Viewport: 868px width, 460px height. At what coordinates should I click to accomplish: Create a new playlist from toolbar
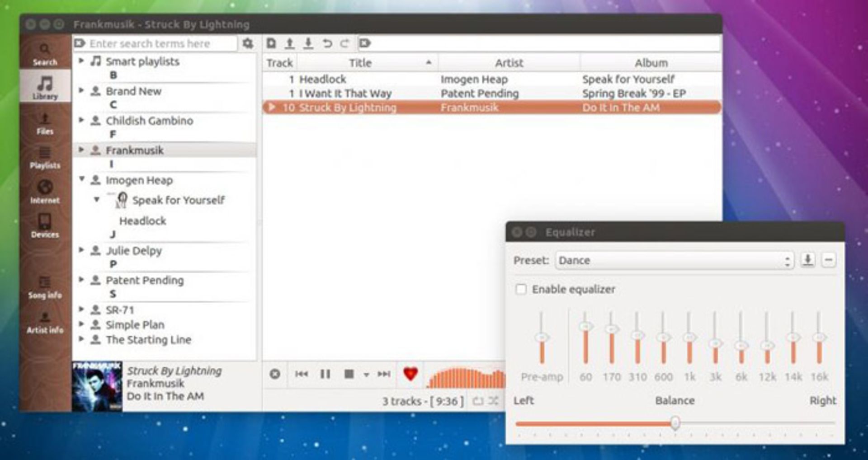pyautogui.click(x=271, y=43)
